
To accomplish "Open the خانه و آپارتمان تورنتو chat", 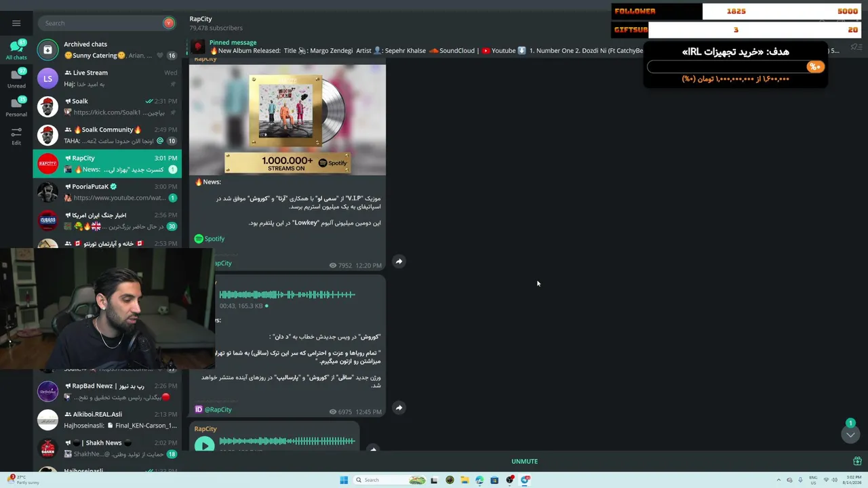I will [107, 242].
